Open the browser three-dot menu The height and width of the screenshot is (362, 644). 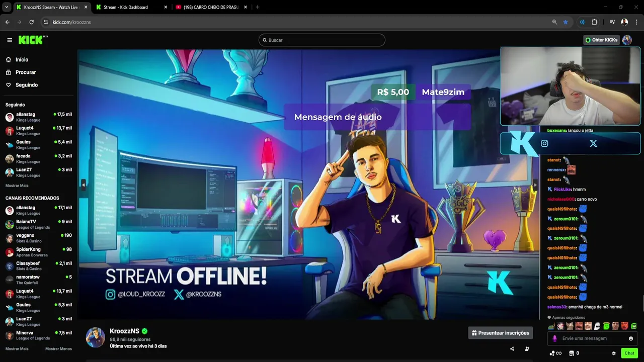637,22
